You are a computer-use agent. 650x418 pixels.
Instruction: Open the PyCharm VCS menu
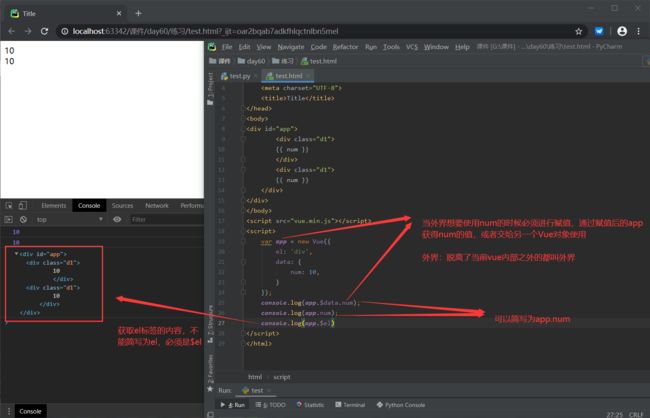(x=412, y=47)
